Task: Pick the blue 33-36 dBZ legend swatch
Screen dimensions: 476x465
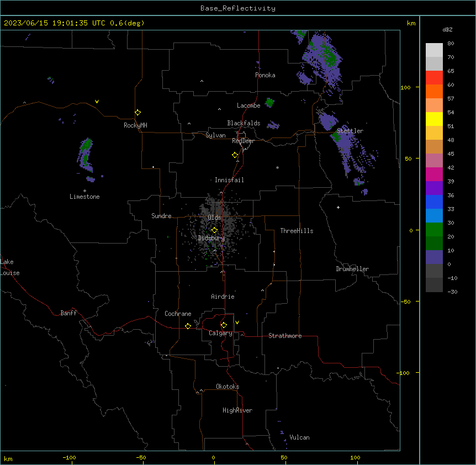Action: click(434, 202)
